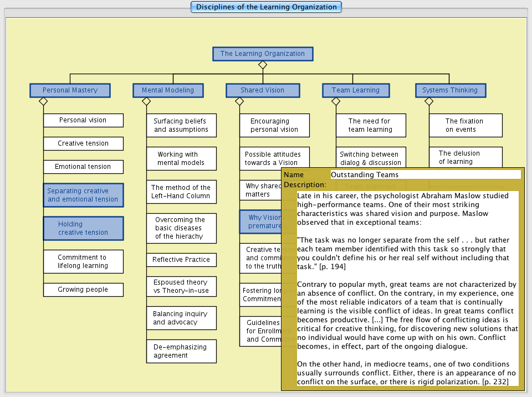Click diamond connector under The Learning Organization
The width and height of the screenshot is (532, 397).
click(x=263, y=65)
